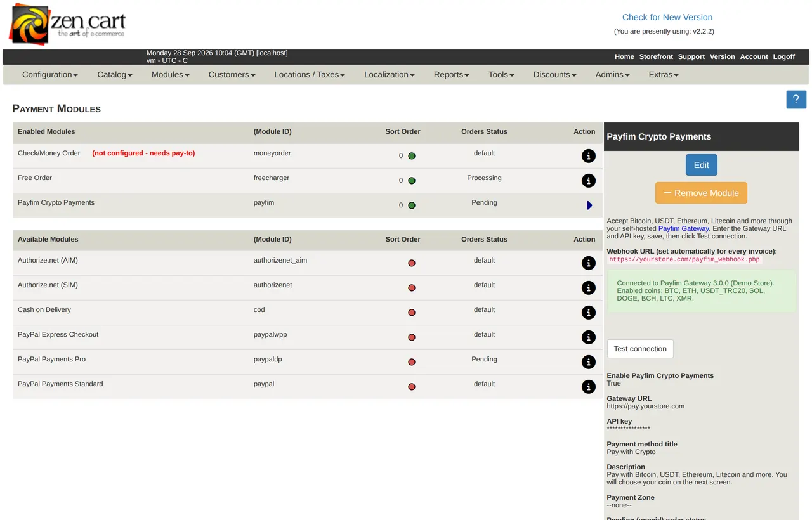This screenshot has width=812, height=520.
Task: Click the arrow icon on Payfim Crypto Payments row
Action: pyautogui.click(x=589, y=205)
